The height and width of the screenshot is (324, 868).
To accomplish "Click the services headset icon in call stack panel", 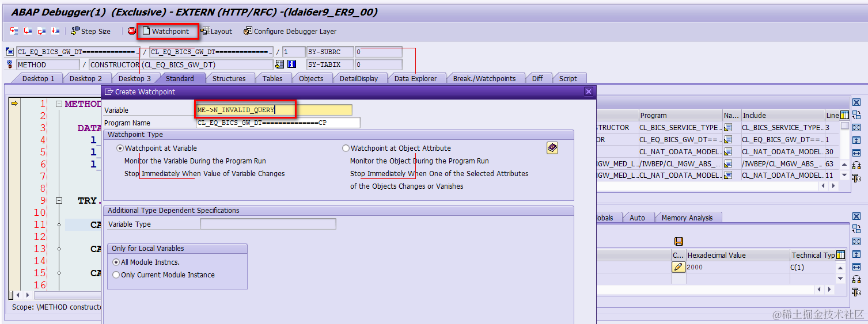I will click(856, 165).
